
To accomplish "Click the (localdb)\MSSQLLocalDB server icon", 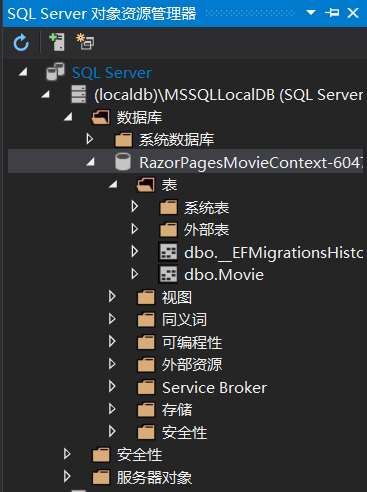I will [x=79, y=94].
